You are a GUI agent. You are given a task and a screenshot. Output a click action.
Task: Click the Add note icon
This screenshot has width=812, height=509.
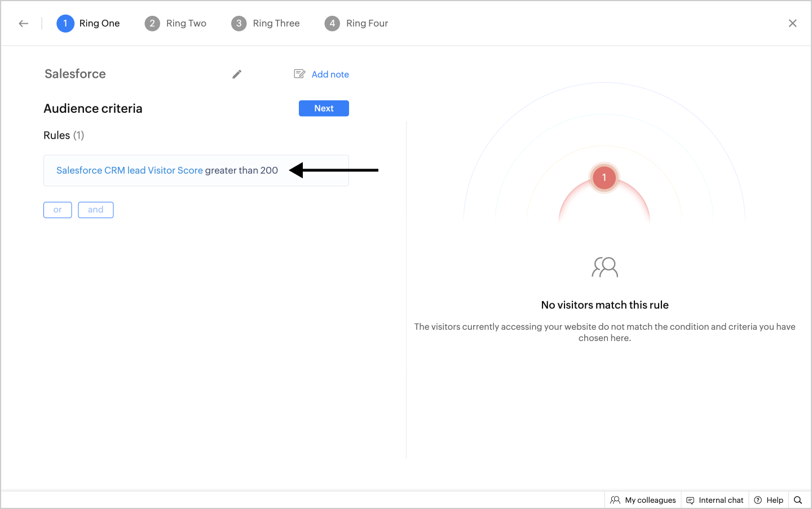(x=299, y=74)
